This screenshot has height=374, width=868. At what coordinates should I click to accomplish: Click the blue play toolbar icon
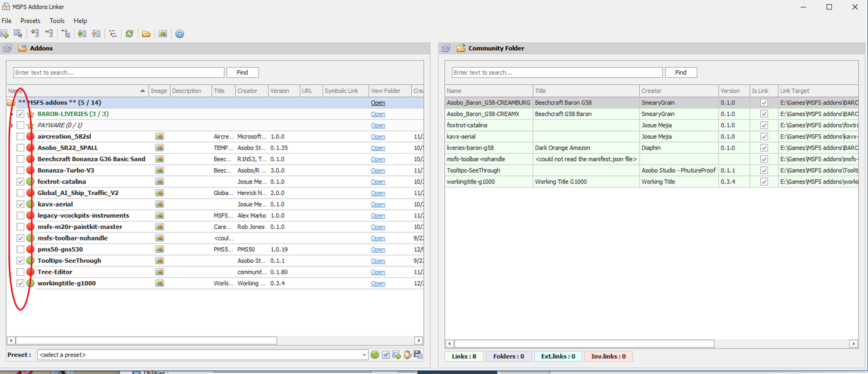pos(180,33)
